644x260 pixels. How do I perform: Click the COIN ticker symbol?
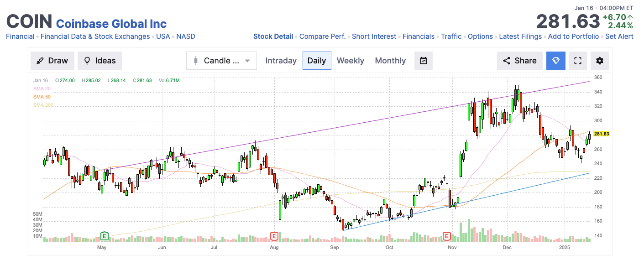pos(29,22)
